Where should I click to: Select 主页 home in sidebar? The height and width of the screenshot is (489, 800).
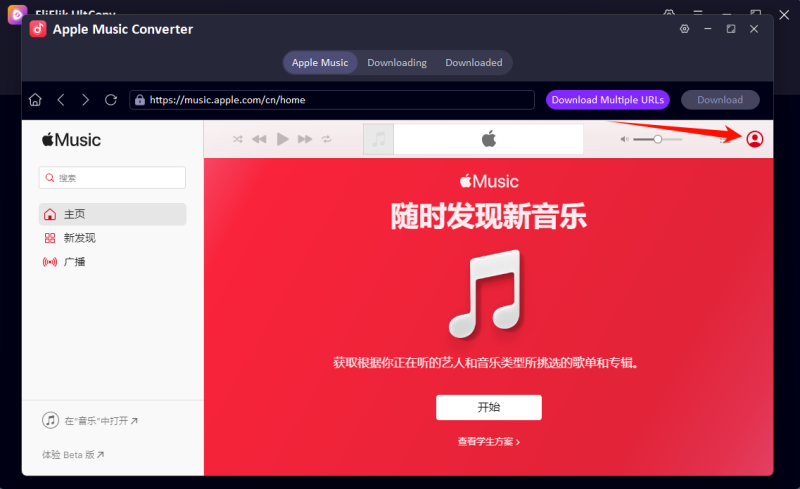(112, 214)
